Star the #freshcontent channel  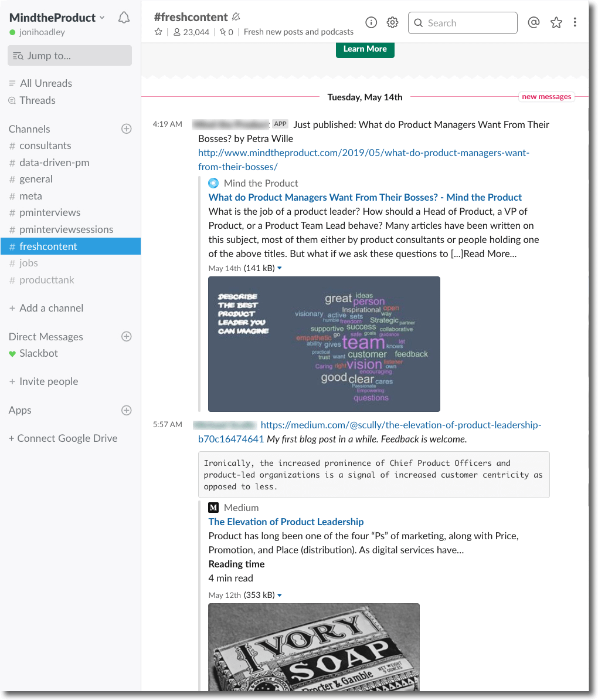[158, 32]
